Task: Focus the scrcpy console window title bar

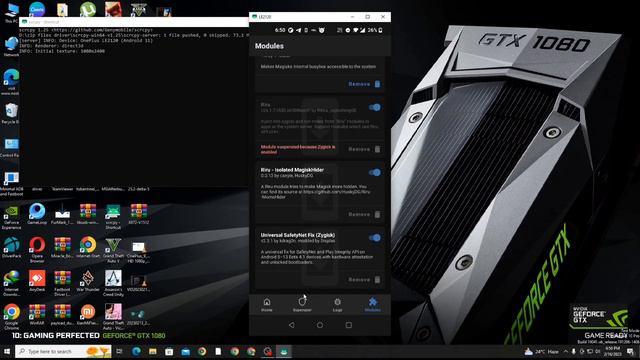Action: [x=134, y=22]
